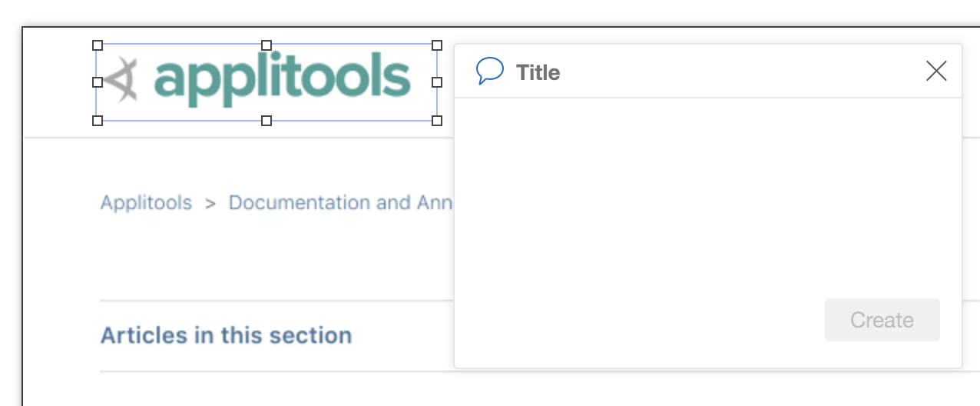The width and height of the screenshot is (980, 406).
Task: Click the Title text in popup header
Action: (538, 72)
